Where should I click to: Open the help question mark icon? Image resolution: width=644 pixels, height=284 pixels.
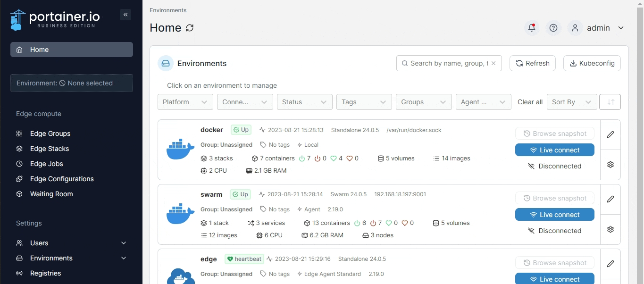click(553, 28)
